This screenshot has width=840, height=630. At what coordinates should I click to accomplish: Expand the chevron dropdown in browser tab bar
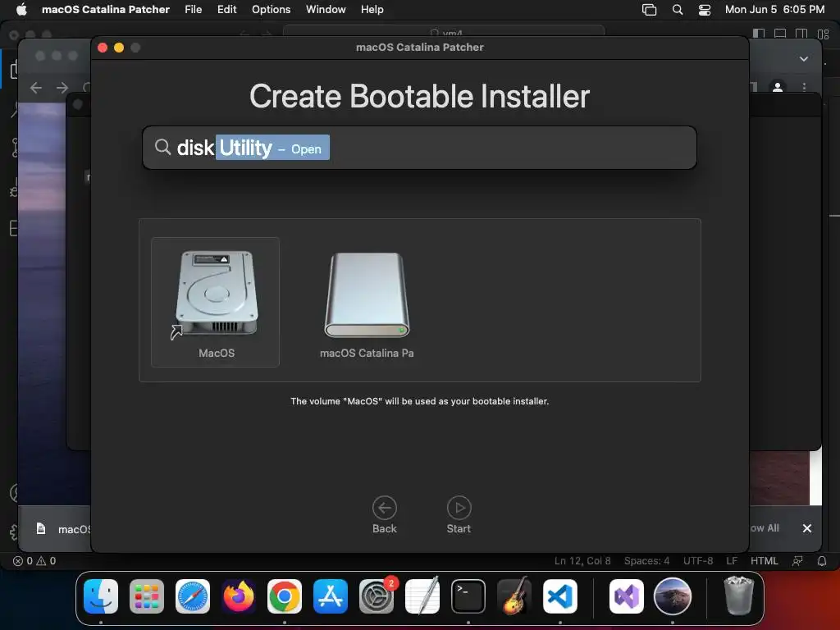point(804,59)
